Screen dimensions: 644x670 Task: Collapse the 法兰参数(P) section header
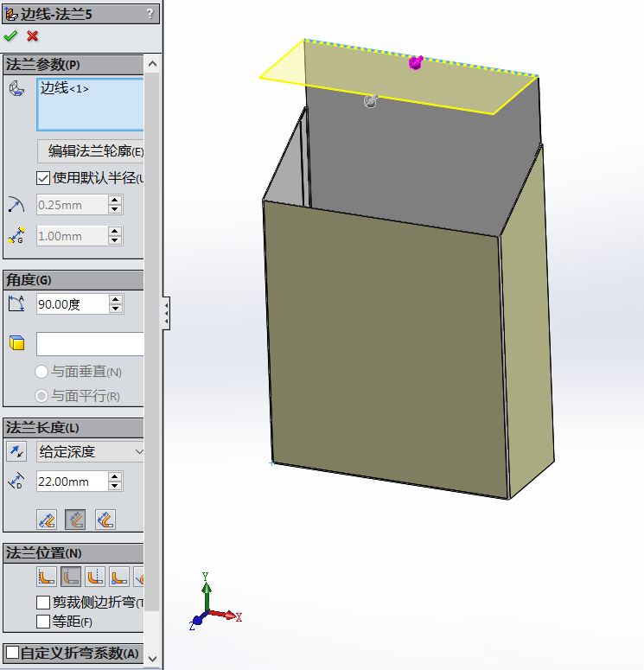coord(73,65)
